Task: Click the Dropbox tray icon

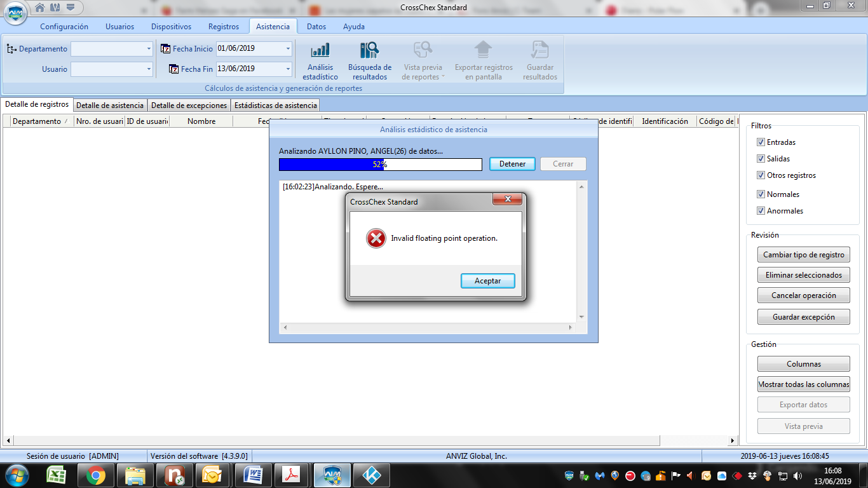Action: click(x=752, y=475)
